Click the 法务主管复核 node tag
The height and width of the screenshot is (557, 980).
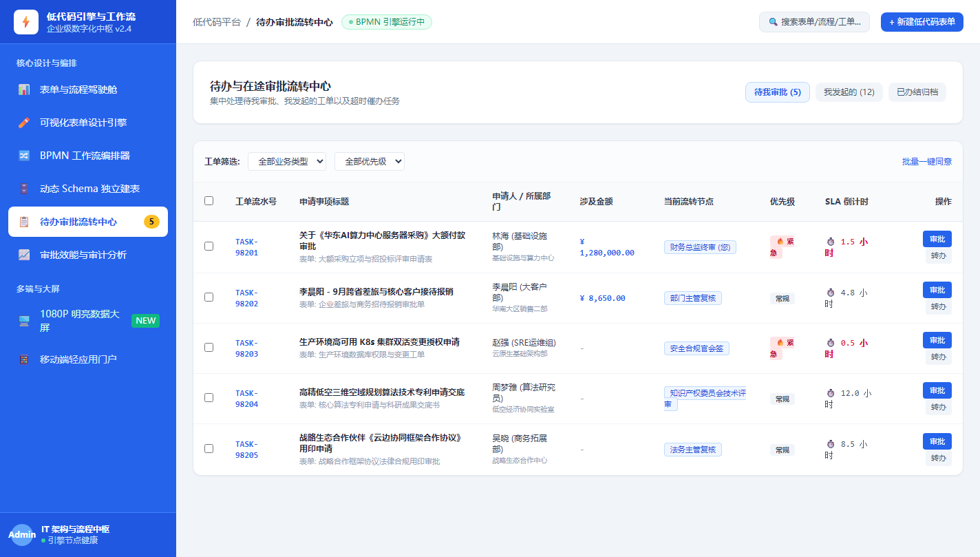(693, 450)
